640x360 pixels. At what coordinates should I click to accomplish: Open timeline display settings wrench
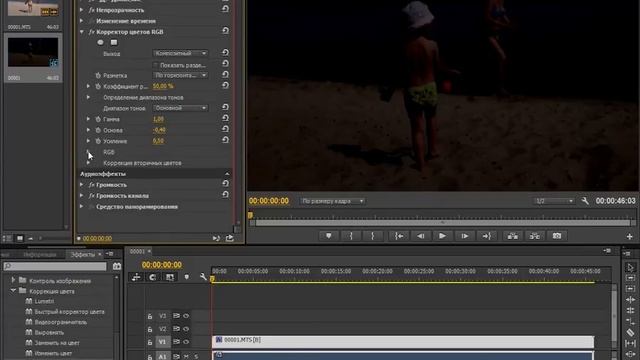click(x=203, y=277)
